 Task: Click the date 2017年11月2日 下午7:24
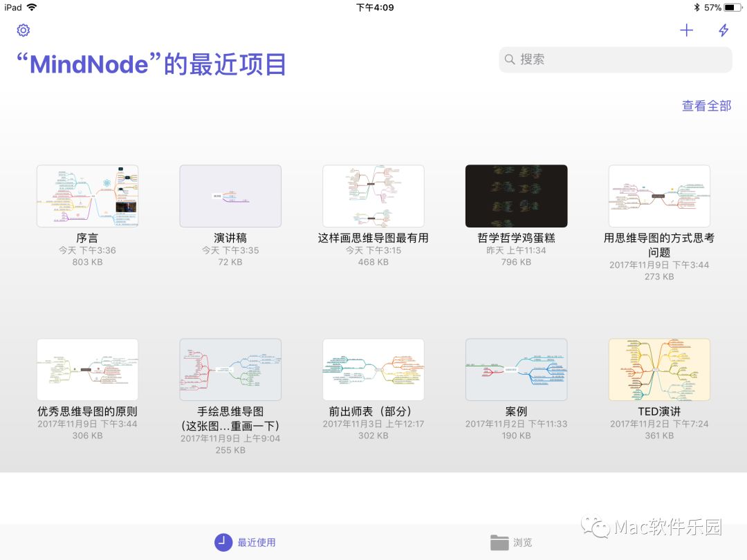[x=659, y=424]
